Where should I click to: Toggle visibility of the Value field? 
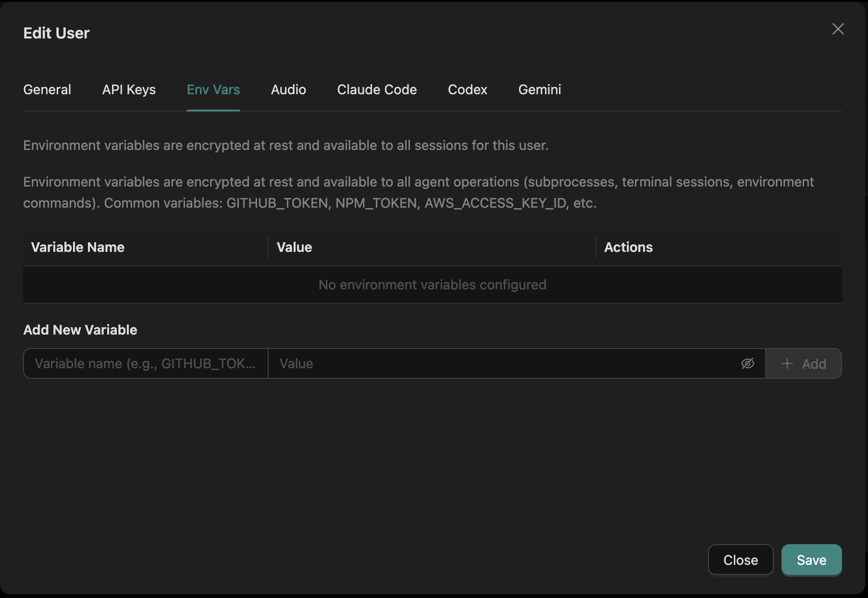749,363
